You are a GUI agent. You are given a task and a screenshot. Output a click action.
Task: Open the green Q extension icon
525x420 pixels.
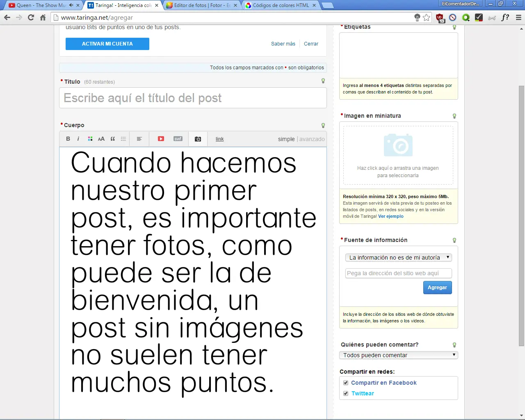(466, 17)
